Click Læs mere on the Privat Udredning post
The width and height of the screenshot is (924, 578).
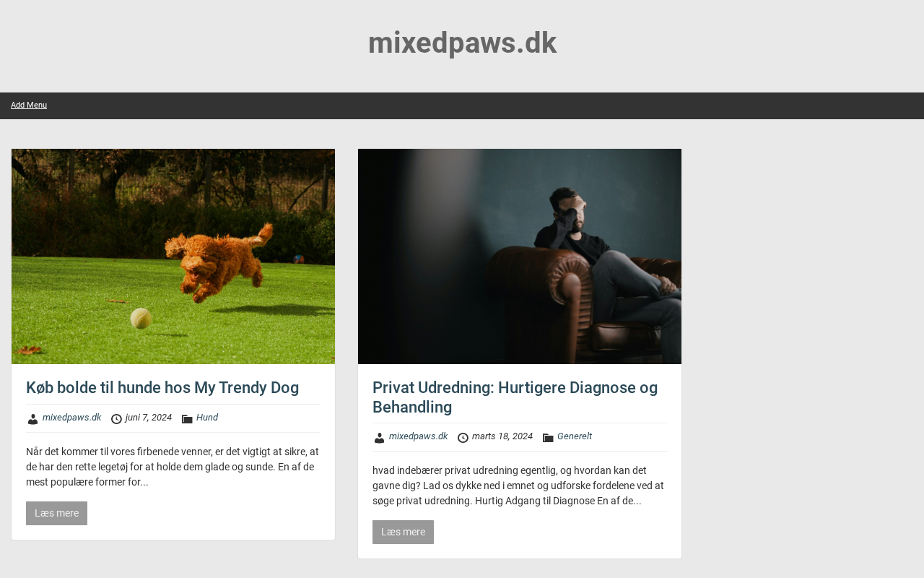(403, 532)
